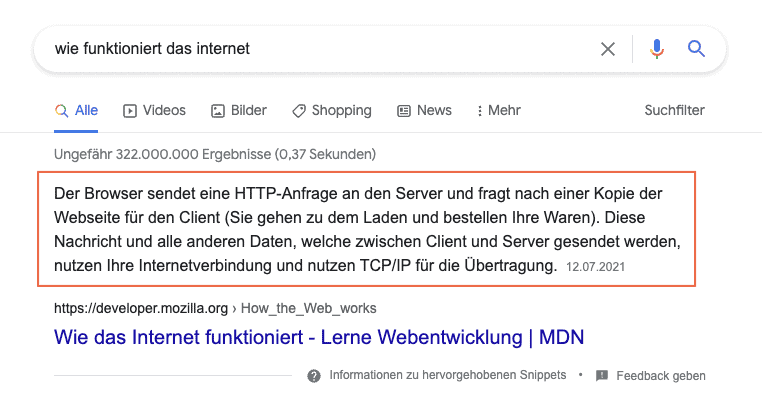
Task: Open the Shopping results tab
Action: 331,111
